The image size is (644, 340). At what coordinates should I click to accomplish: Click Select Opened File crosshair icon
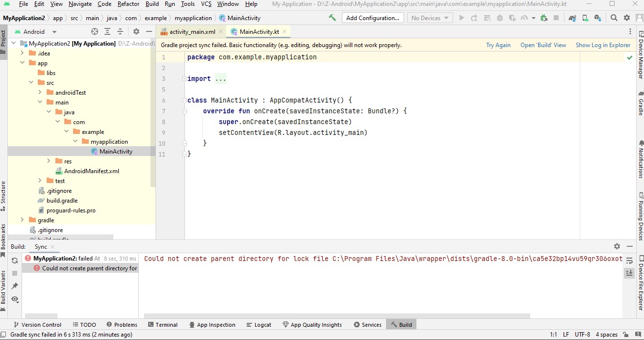(95, 32)
